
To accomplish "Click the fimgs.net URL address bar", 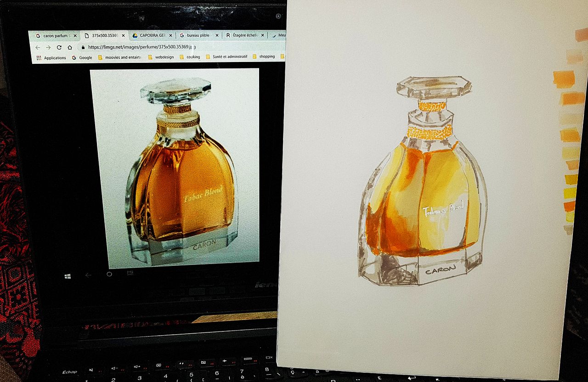I will [x=182, y=47].
